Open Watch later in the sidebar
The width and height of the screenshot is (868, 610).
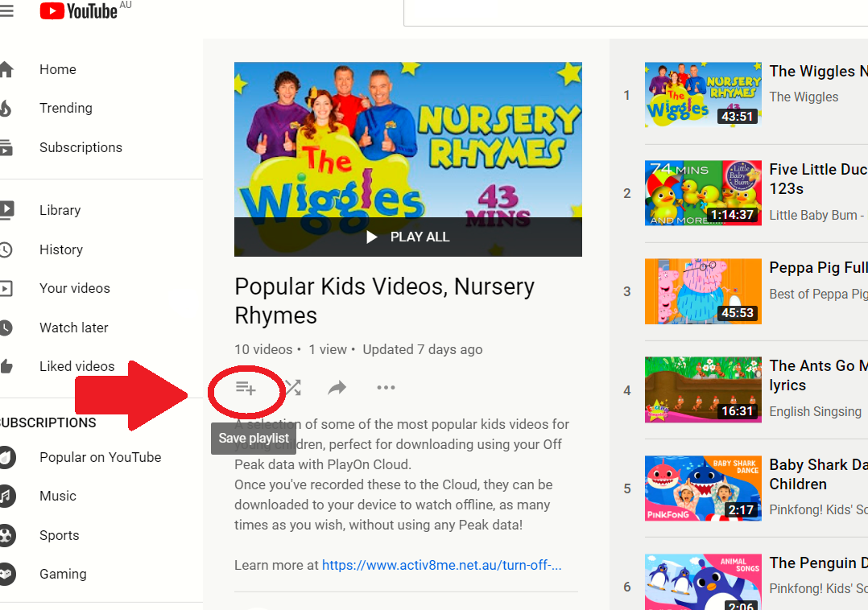pyautogui.click(x=73, y=328)
